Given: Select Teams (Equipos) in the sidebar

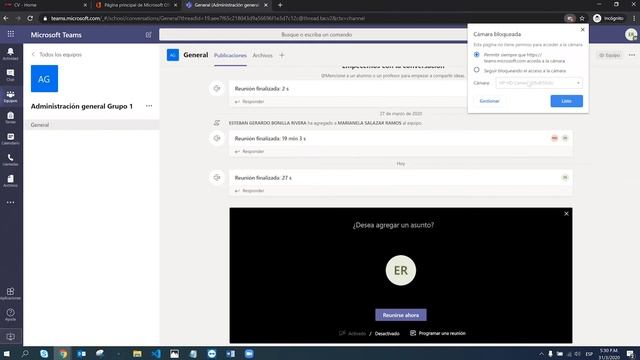Looking at the screenshot, I should [x=11, y=96].
